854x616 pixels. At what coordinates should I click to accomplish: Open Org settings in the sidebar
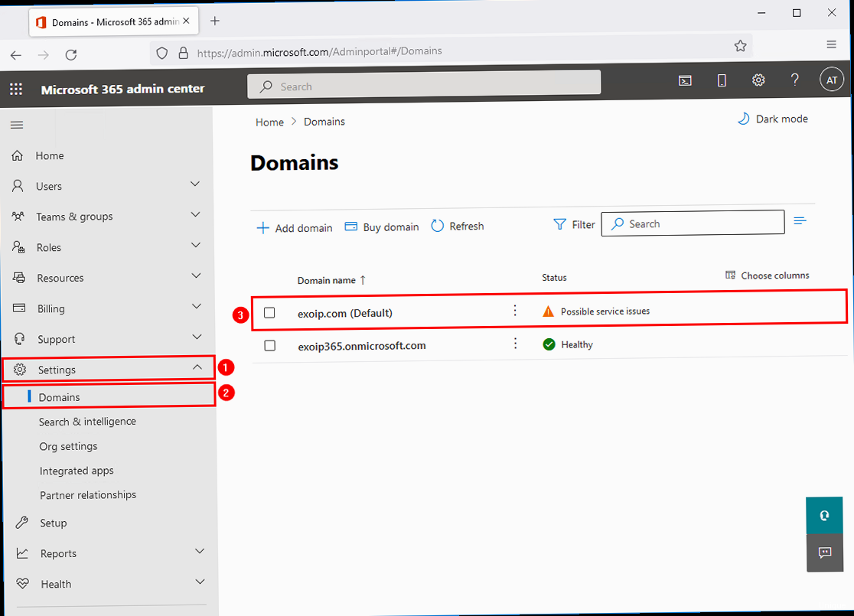68,446
